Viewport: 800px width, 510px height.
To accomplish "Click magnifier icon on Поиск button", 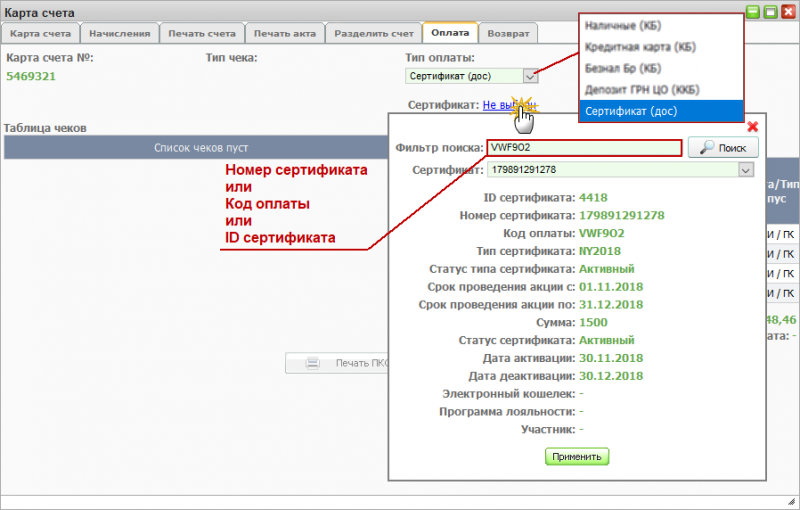I will 707,147.
